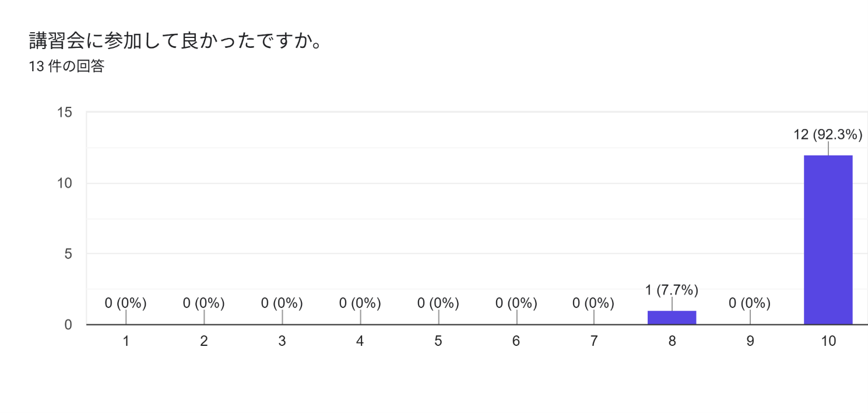The height and width of the screenshot is (413, 868).
Task: Click x-axis label 4
Action: point(360,341)
